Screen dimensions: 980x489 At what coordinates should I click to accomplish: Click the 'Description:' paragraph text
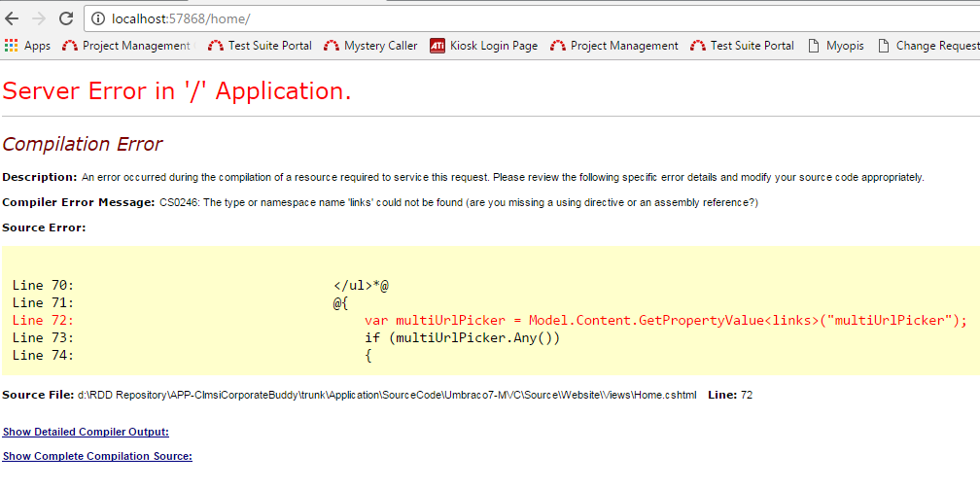click(463, 177)
